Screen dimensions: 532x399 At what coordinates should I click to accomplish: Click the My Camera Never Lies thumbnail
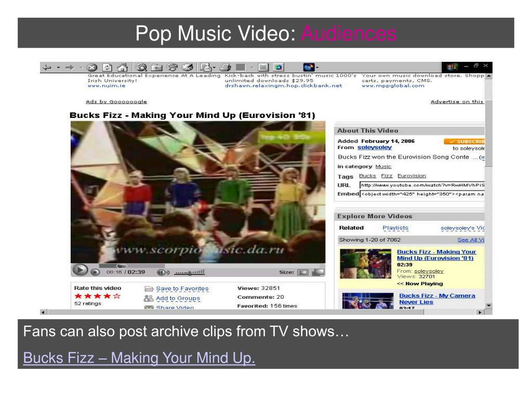368,301
